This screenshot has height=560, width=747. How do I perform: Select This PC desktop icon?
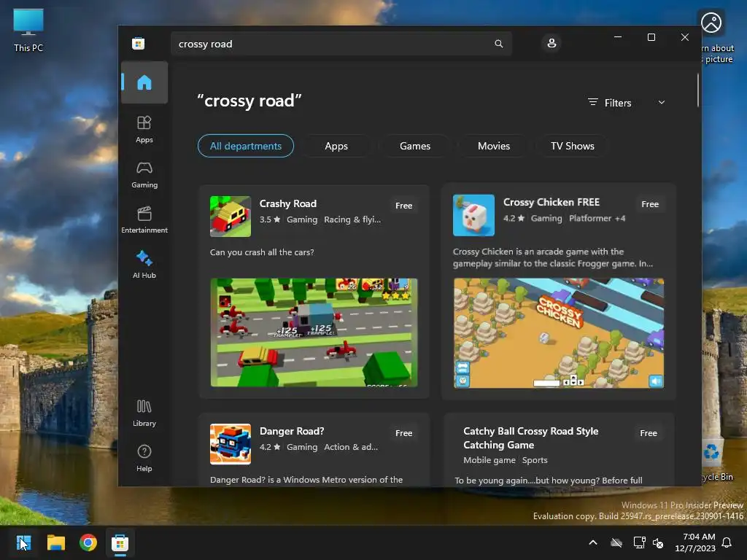(28, 30)
